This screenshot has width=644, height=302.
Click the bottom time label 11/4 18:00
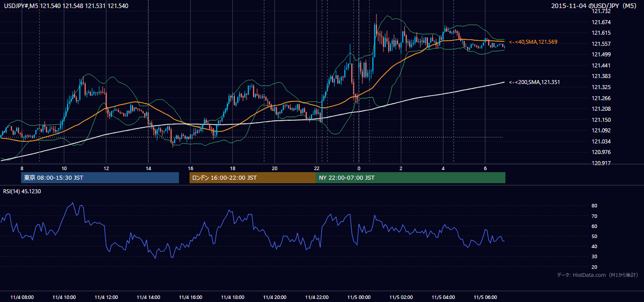pos(232,297)
